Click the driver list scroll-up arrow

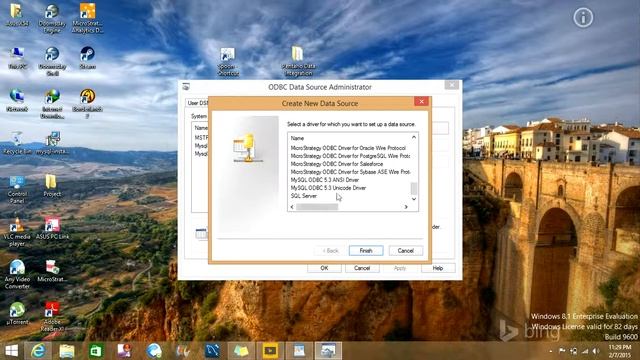pyautogui.click(x=414, y=138)
